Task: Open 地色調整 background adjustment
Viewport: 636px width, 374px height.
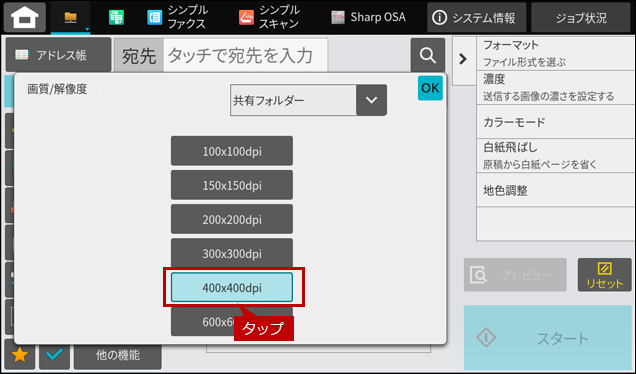Action: click(x=556, y=190)
